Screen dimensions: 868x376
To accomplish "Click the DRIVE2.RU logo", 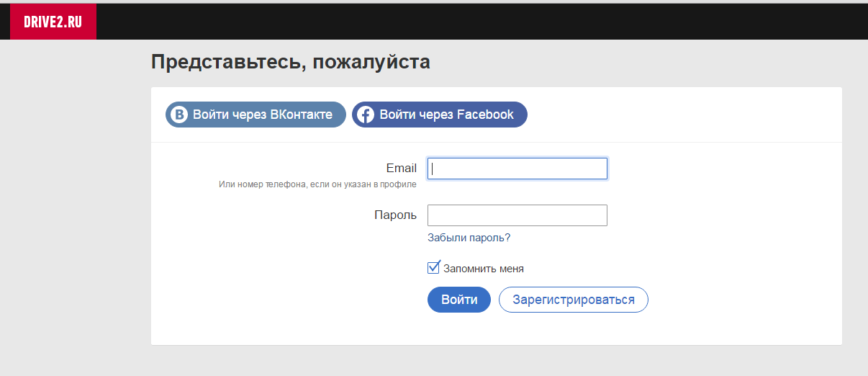I will [x=53, y=22].
